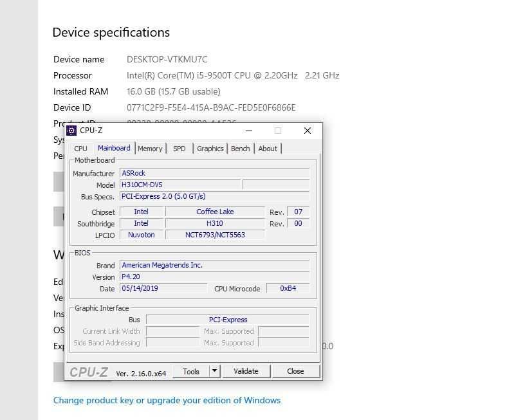Select the NCT6793/NCT5563 LPCIO value
This screenshot has height=420, width=507.
point(215,235)
